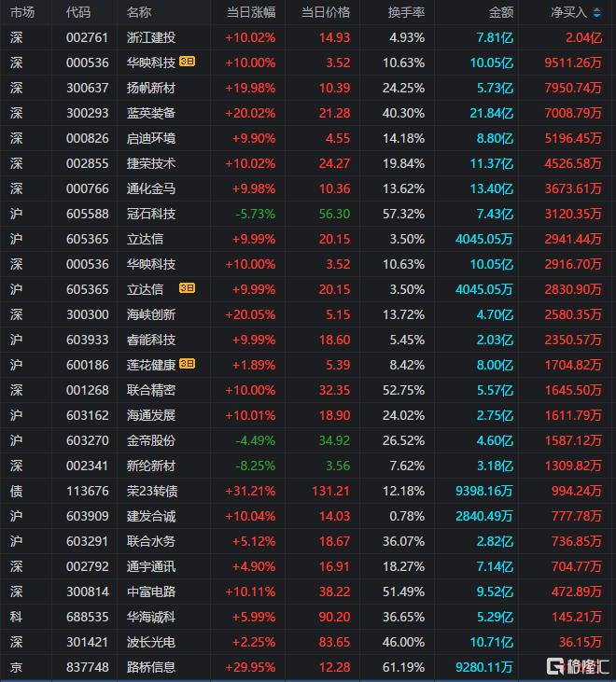
Task: Click amount 9398.16万 for 荣23转债
Action: click(484, 492)
